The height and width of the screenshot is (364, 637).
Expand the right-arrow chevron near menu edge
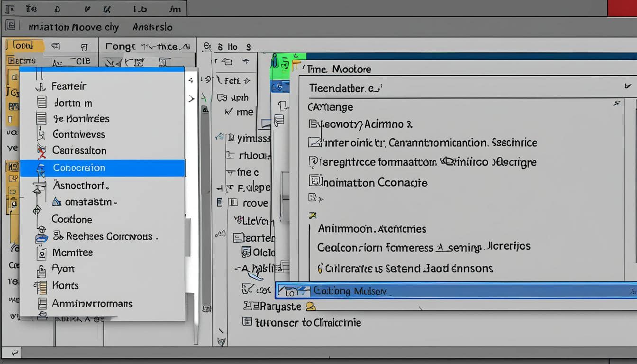click(x=191, y=98)
